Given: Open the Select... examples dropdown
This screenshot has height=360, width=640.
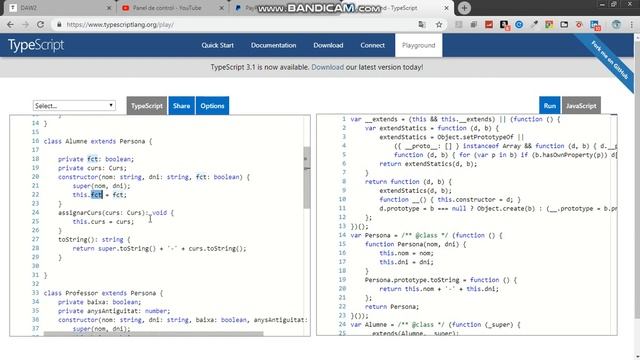Looking at the screenshot, I should tap(74, 106).
